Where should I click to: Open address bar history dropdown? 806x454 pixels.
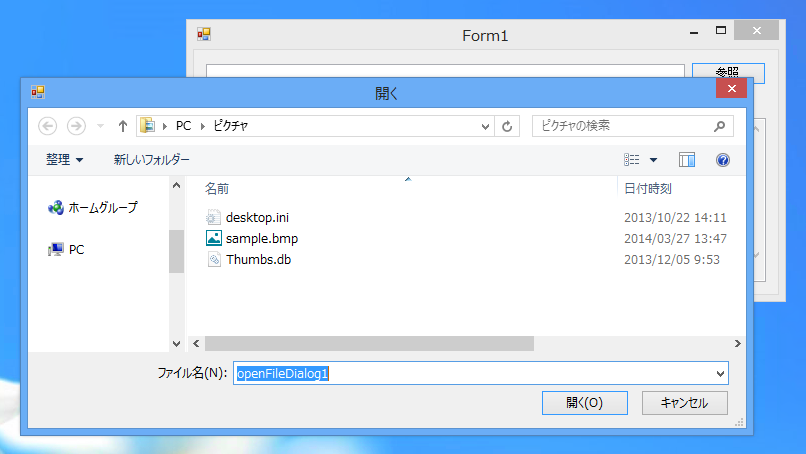pos(485,126)
